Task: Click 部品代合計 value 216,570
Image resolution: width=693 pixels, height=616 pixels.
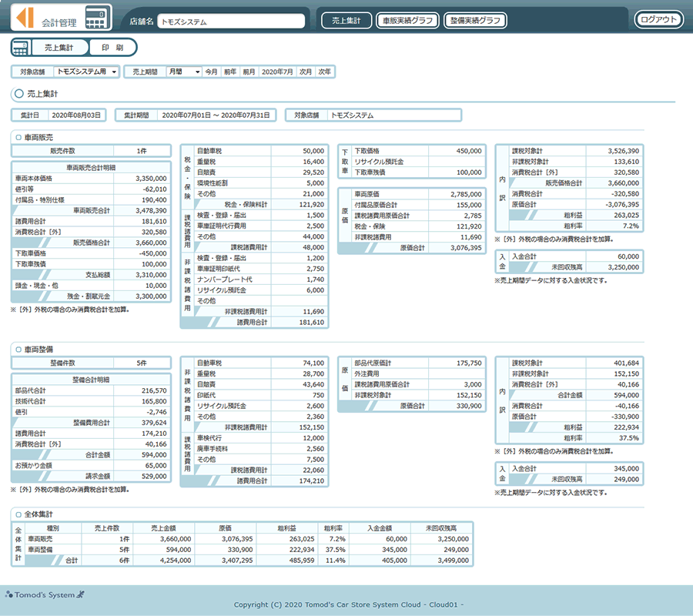Action: 154,390
